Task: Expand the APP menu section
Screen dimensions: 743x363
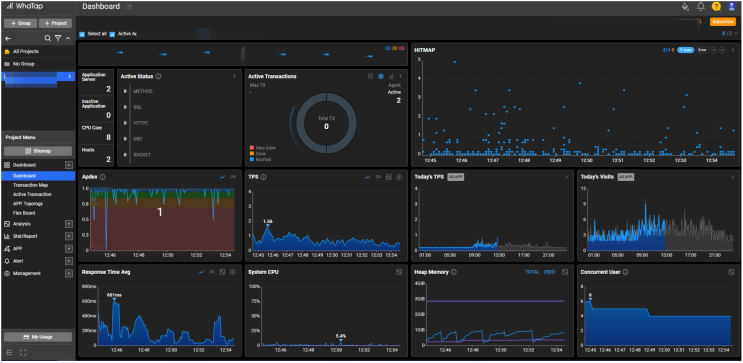Action: pos(69,248)
